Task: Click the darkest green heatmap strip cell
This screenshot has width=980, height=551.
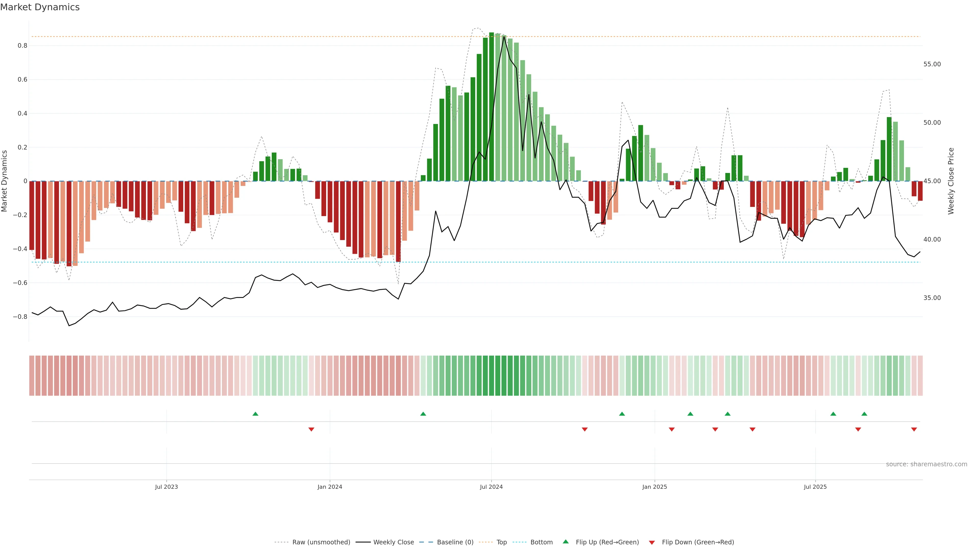Action: point(492,376)
